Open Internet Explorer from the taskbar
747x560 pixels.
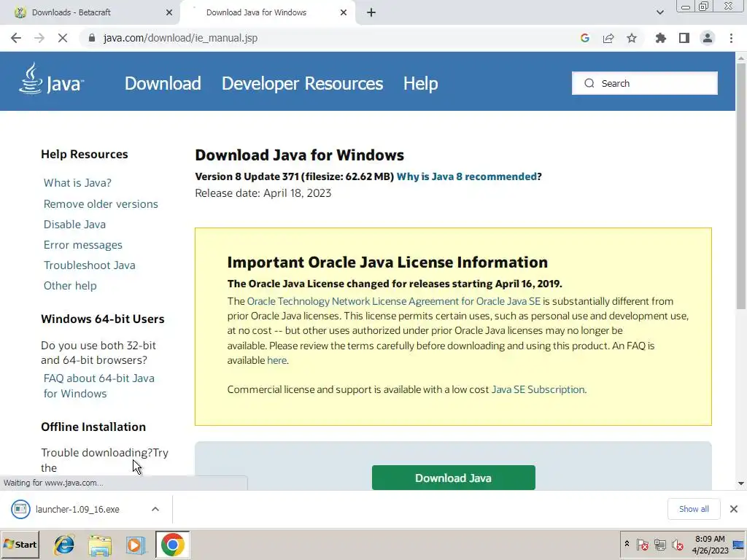[64, 544]
